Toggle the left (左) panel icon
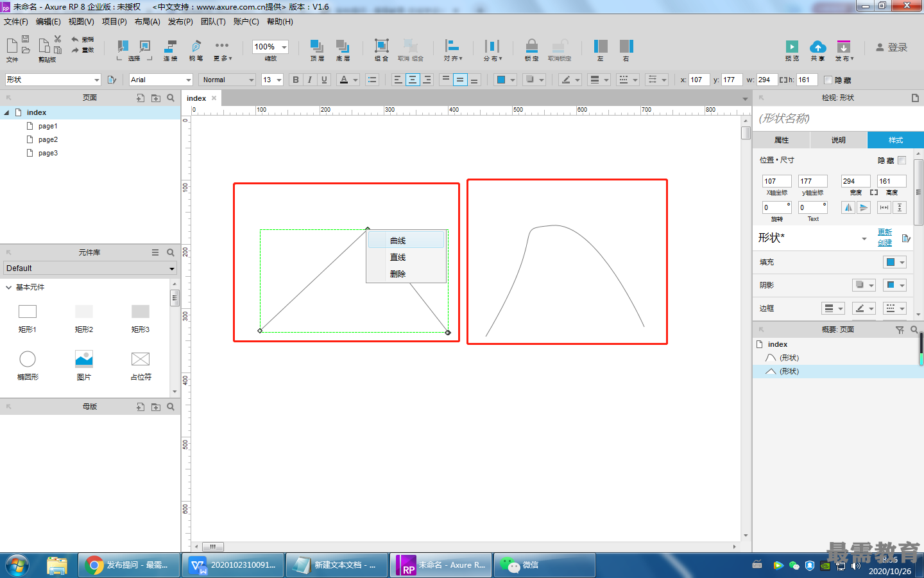 coord(601,46)
